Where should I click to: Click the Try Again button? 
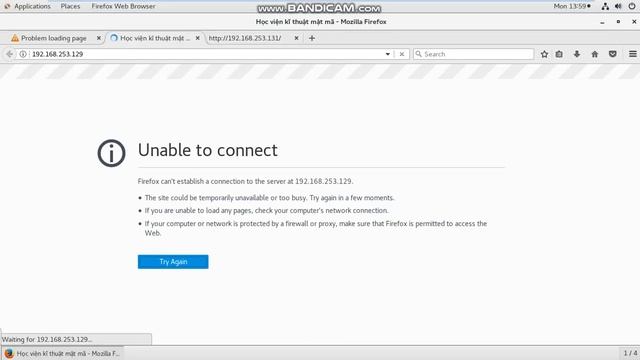(x=173, y=262)
